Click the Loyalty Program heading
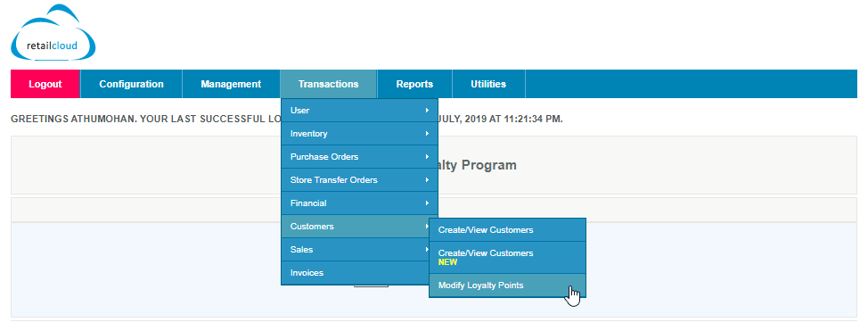This screenshot has height=331, width=868. [x=478, y=165]
